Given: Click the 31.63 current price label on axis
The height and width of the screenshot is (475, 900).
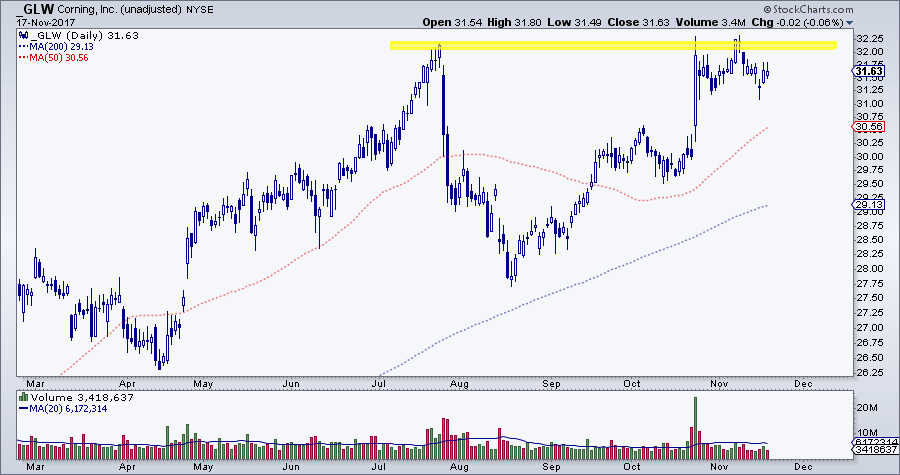Looking at the screenshot, I should (x=869, y=70).
